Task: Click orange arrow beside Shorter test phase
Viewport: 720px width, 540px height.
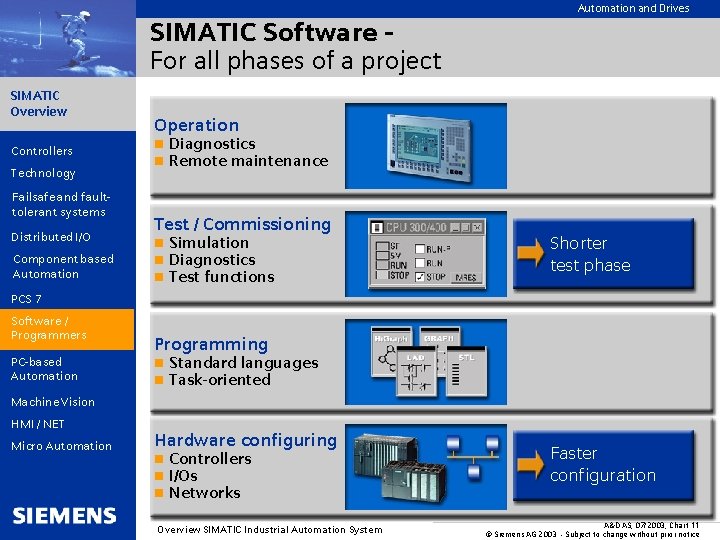Action: pos(530,253)
